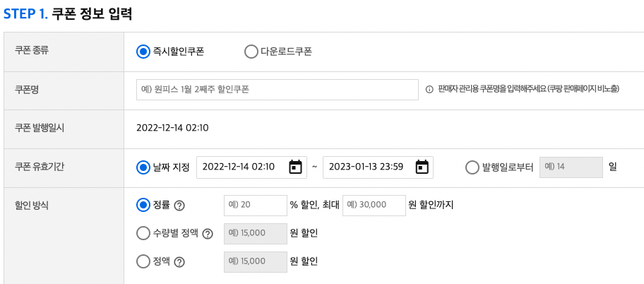Click the start date field 2022-12-14 02:10
644x284 pixels.
coord(240,167)
